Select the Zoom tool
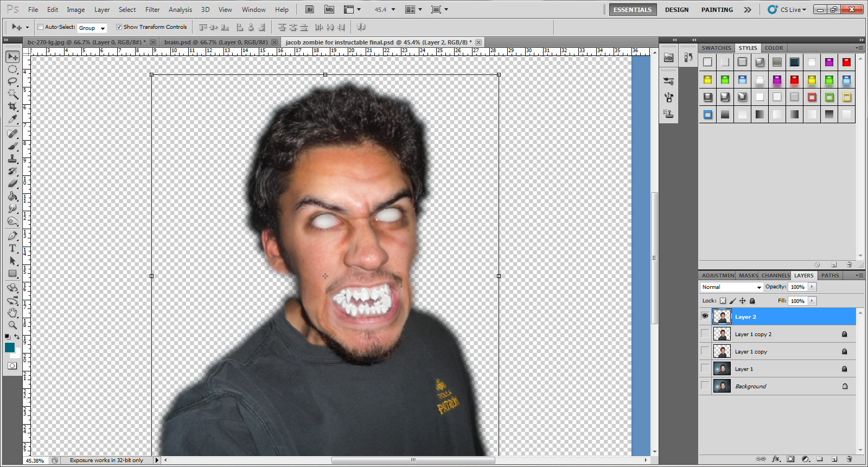Screen dimensions: 868x467 pyautogui.click(x=12, y=325)
